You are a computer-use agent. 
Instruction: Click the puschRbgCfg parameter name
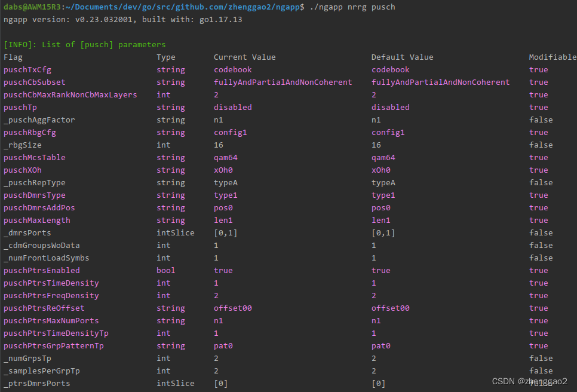(30, 133)
